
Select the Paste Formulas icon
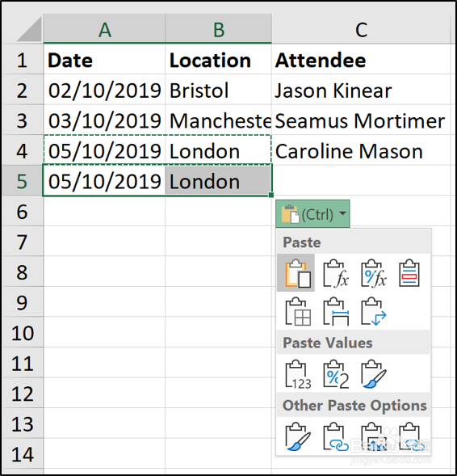335,273
